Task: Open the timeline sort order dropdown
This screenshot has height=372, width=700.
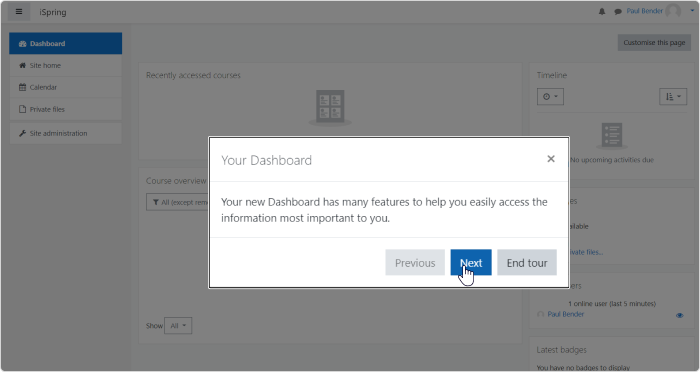Action: (673, 96)
